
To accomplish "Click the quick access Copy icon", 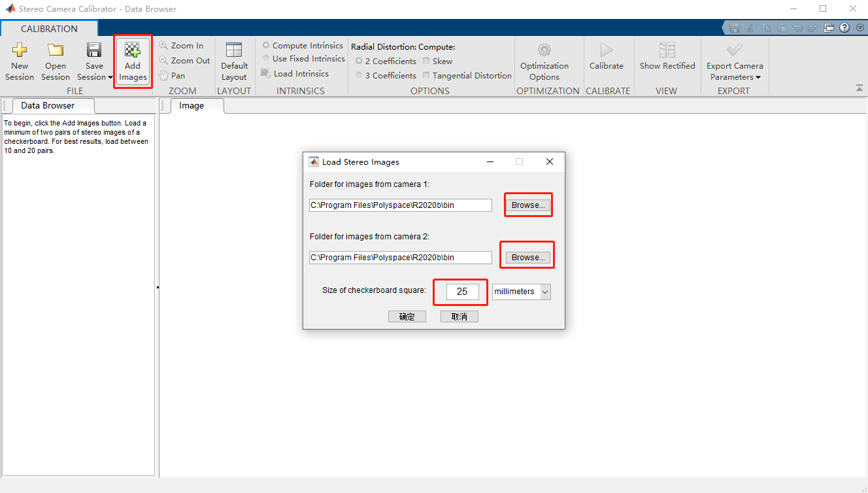I will pyautogui.click(x=766, y=28).
